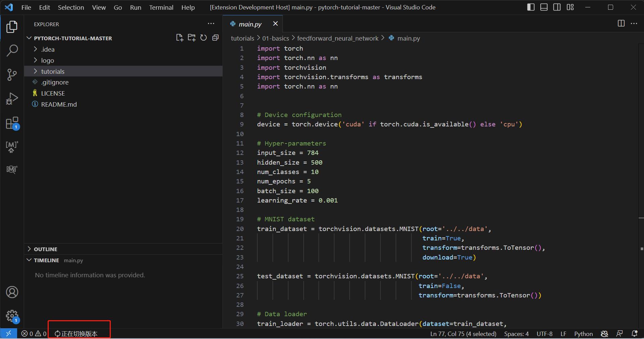
Task: Open remote window indicator in status bar
Action: pyautogui.click(x=8, y=334)
